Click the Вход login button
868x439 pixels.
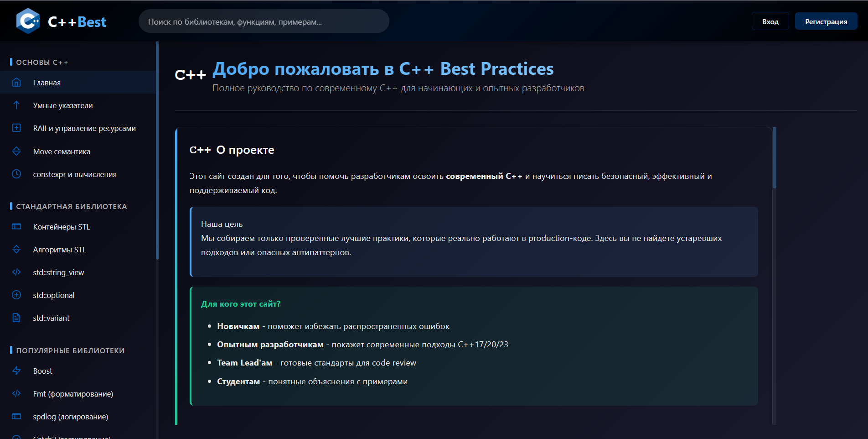[x=770, y=21]
